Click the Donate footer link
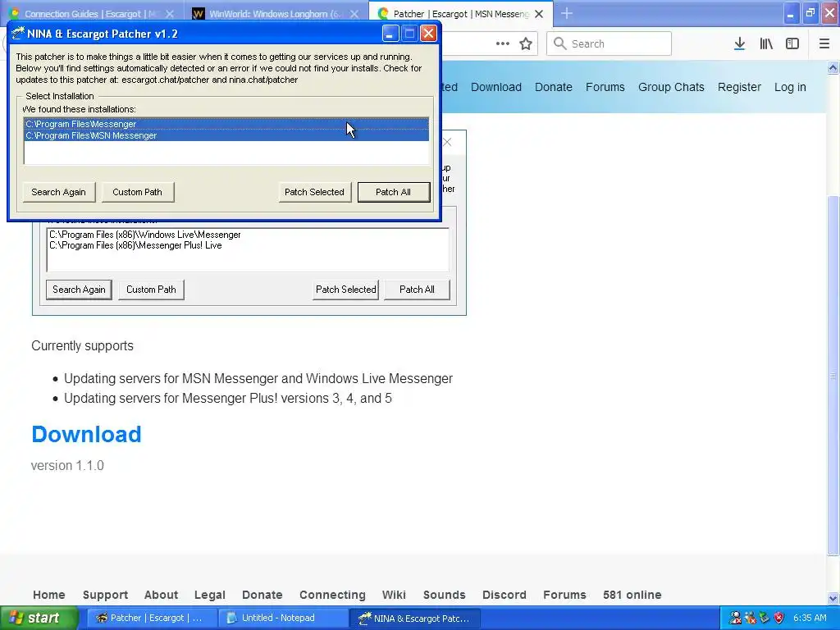 click(262, 595)
